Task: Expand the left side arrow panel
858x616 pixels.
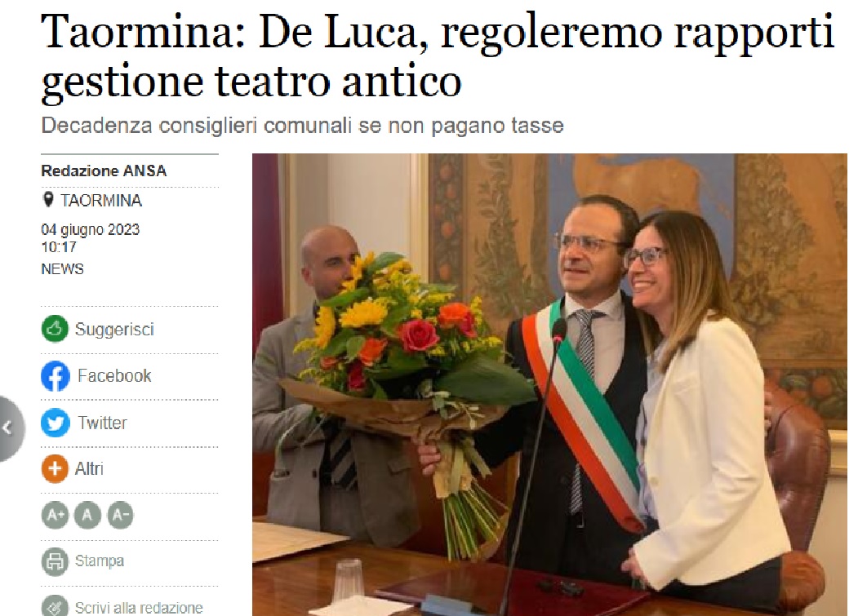Action: pos(10,428)
